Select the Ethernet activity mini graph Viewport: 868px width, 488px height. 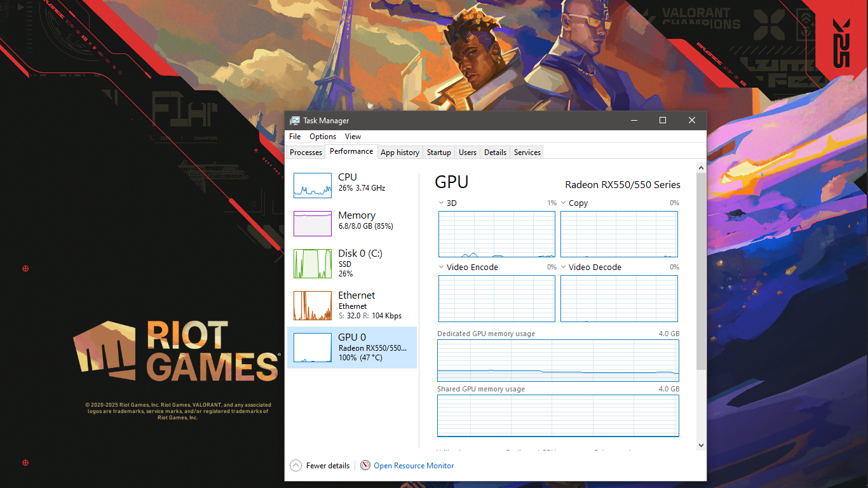pos(313,306)
